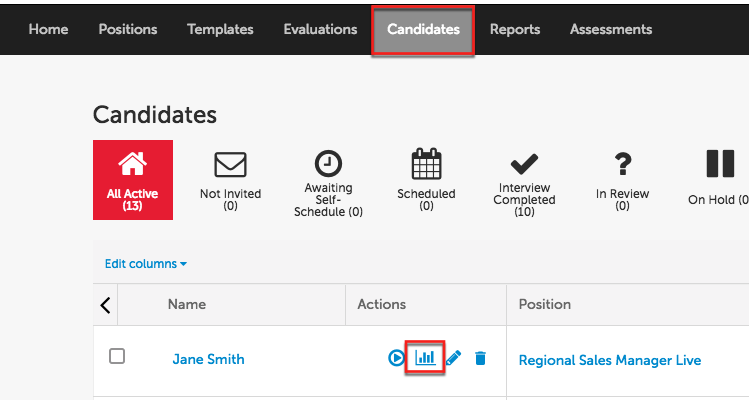Open the bar chart report icon for Jane Smith
This screenshot has width=749, height=400.
[425, 357]
